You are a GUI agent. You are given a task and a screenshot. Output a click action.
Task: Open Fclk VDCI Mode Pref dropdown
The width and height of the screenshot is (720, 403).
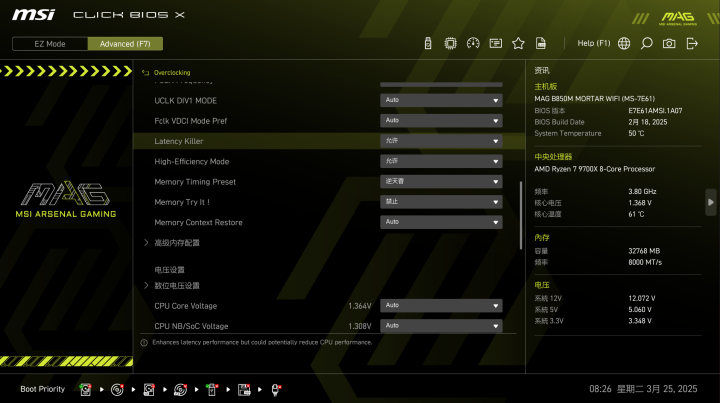pyautogui.click(x=441, y=120)
